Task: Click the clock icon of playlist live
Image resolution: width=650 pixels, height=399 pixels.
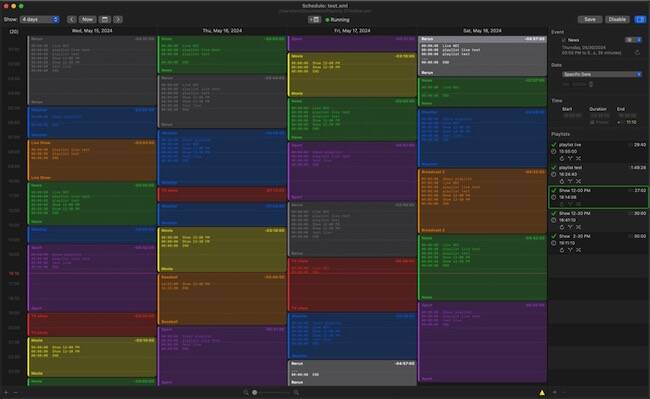Action: tap(554, 152)
